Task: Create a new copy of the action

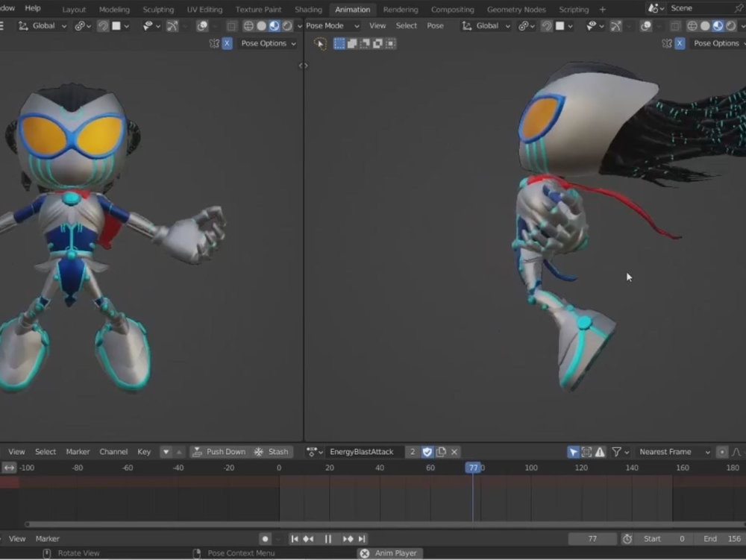Action: click(439, 451)
